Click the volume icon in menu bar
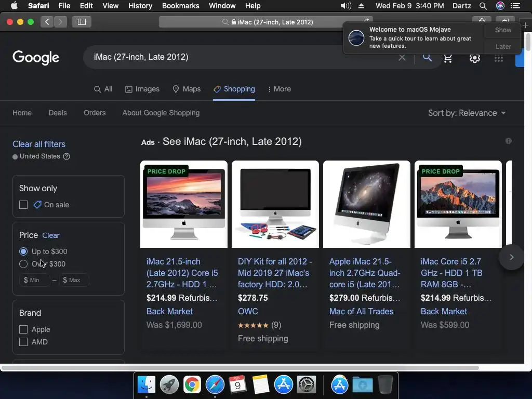 [x=345, y=6]
